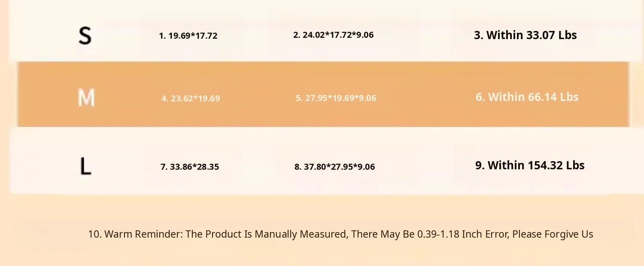Click the L size label
This screenshot has width=644, height=266.
[86, 166]
